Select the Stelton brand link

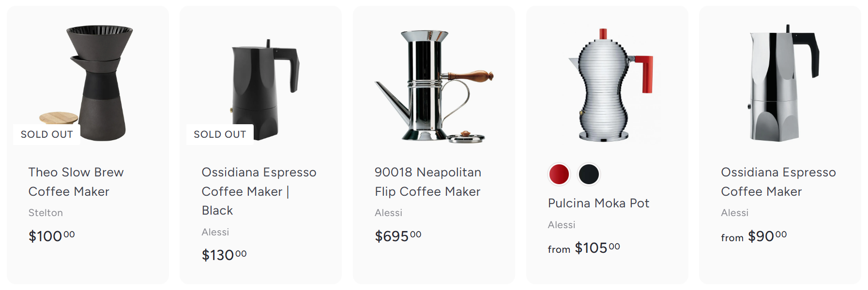[x=45, y=213]
